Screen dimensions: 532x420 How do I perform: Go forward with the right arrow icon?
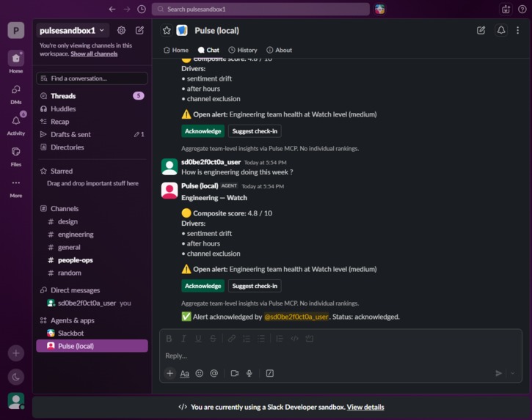click(x=127, y=9)
